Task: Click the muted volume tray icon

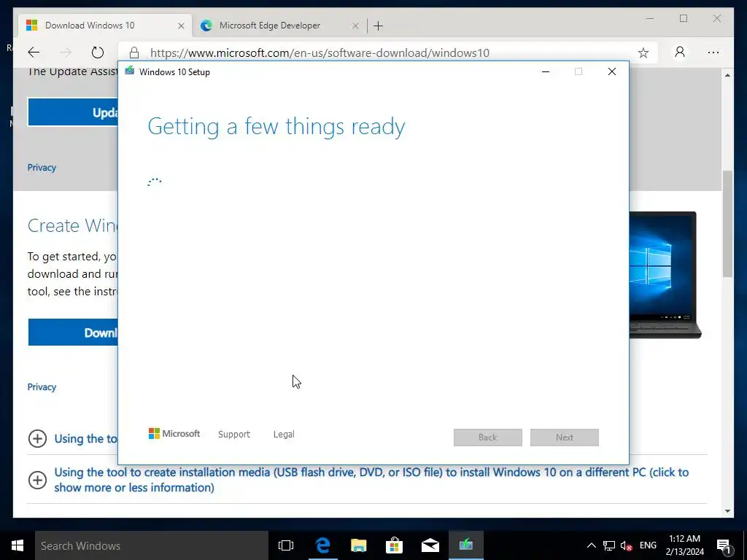Action: tap(626, 545)
